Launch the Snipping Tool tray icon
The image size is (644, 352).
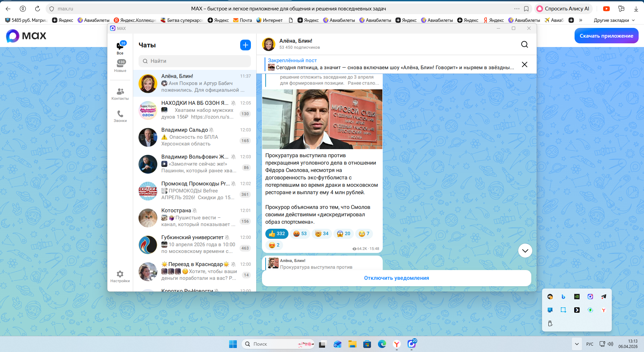[x=563, y=310]
